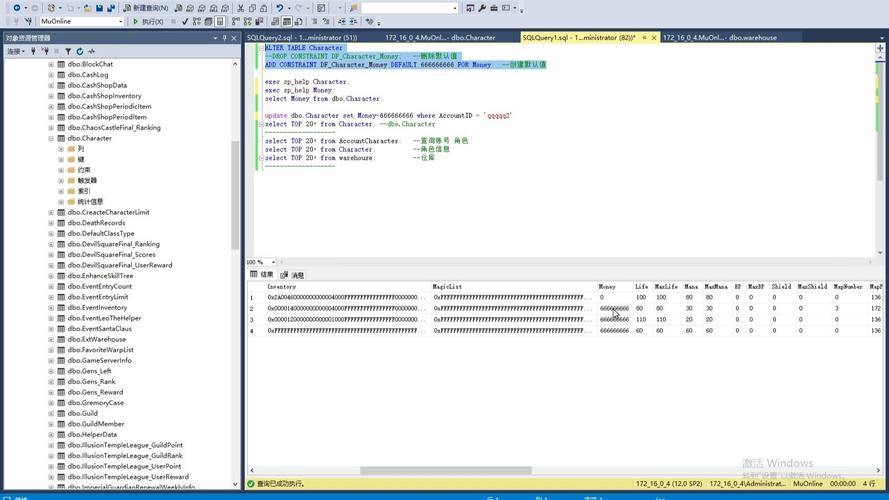Click the Activity Monitor icon in Object Explorer

tap(91, 51)
